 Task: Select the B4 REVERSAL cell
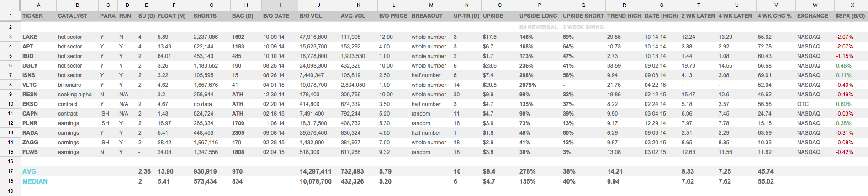click(538, 27)
